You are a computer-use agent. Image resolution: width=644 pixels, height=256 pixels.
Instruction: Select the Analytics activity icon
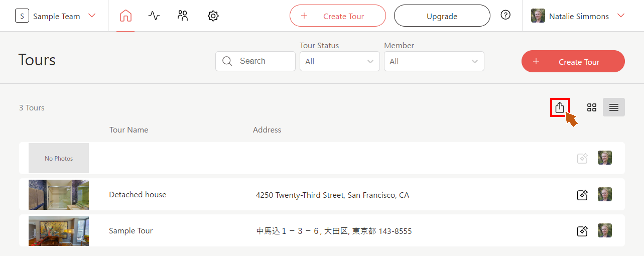[x=154, y=16]
